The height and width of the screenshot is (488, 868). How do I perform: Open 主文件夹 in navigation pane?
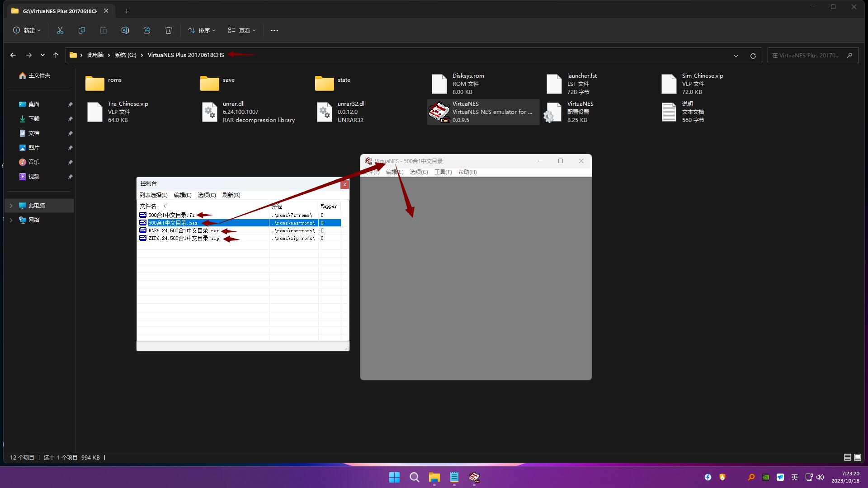[35, 75]
